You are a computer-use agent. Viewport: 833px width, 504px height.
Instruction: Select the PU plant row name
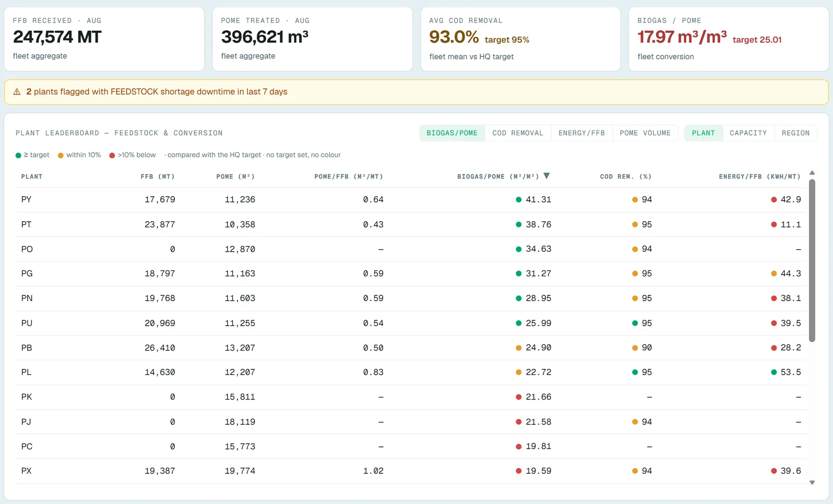(x=27, y=323)
